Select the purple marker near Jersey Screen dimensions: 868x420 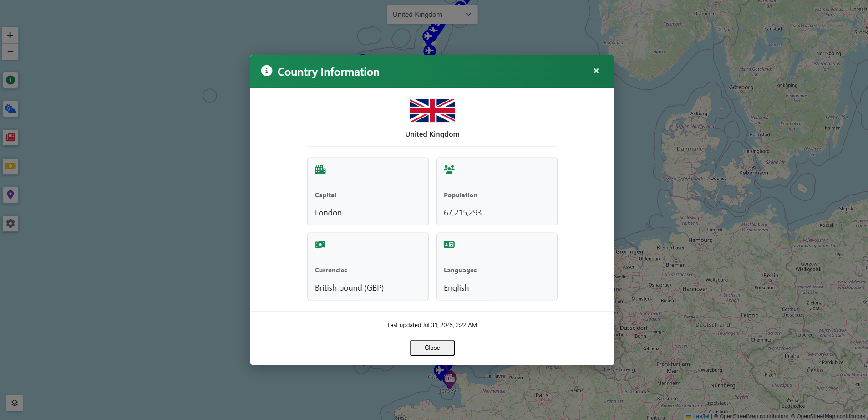(450, 378)
